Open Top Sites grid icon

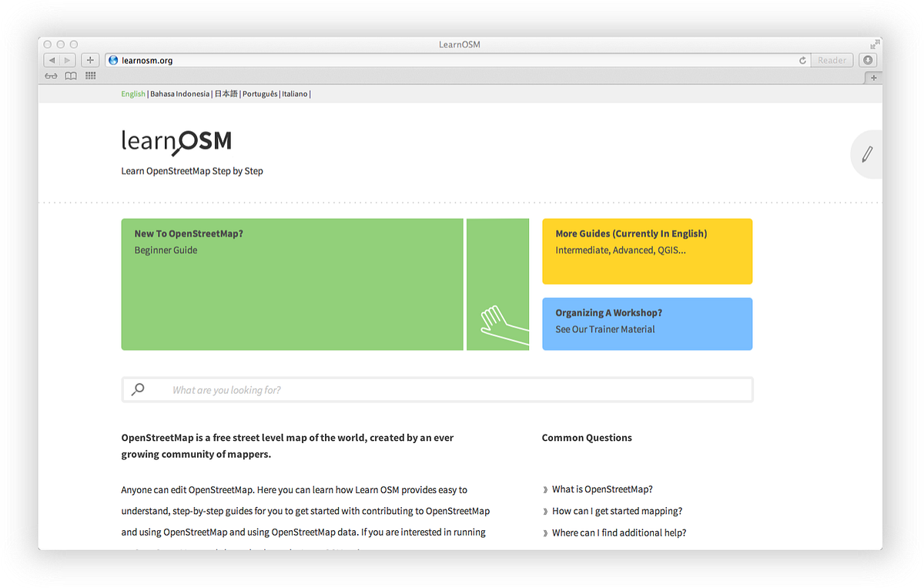[90, 76]
